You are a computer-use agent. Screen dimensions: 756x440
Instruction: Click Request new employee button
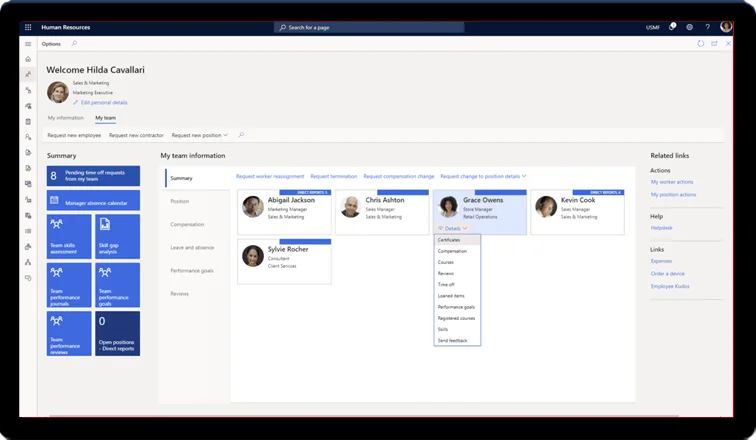pyautogui.click(x=74, y=135)
